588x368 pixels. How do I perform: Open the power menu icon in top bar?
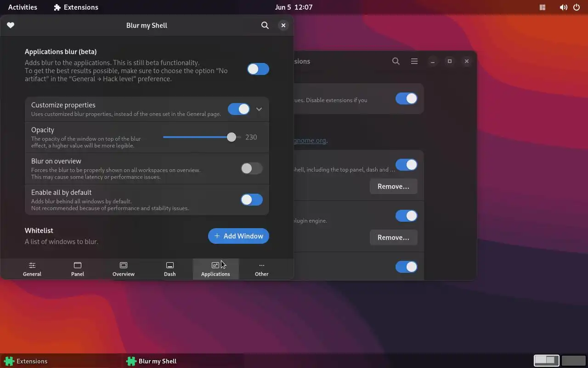pyautogui.click(x=577, y=7)
